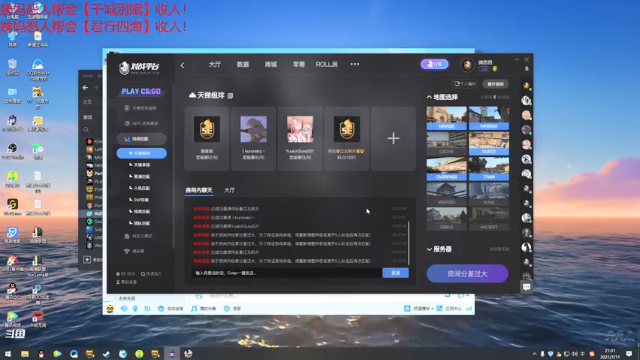Click the music note icon in voice window

pos(194,309)
